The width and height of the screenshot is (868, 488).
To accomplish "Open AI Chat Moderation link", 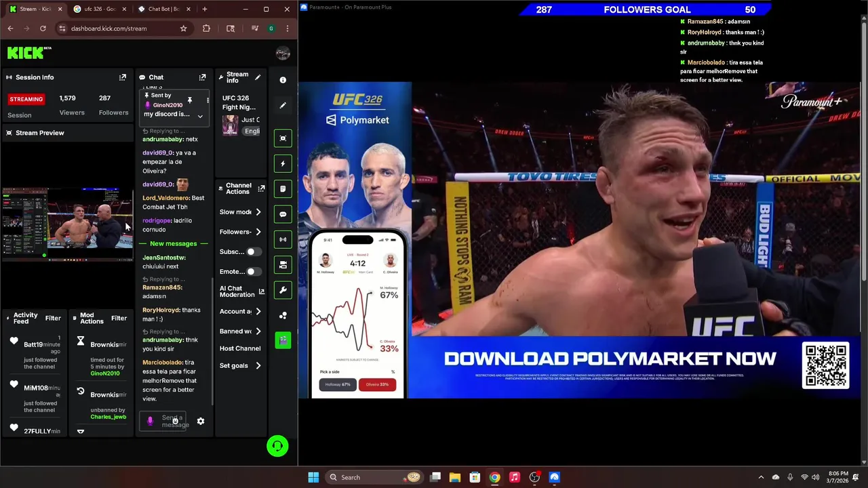I will [243, 291].
